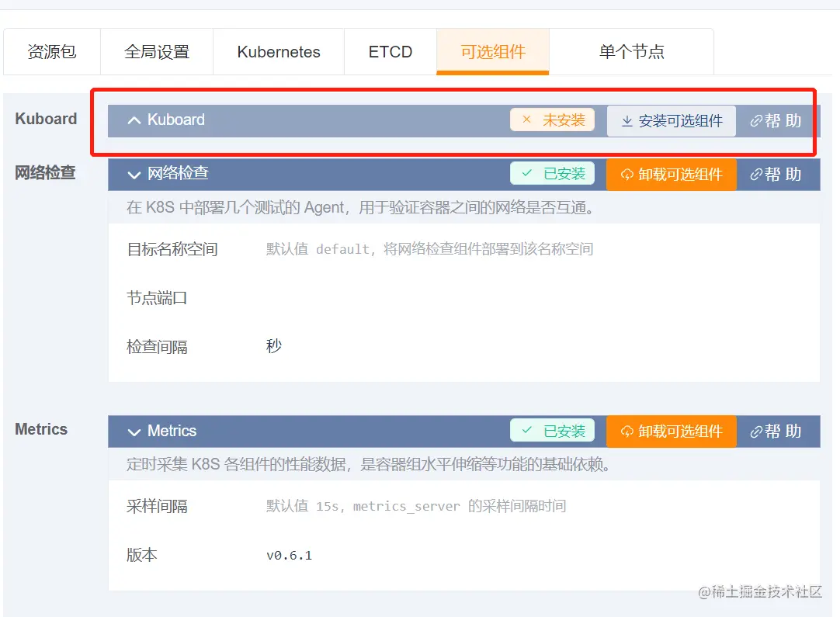
Task: Click the checkmark icon in 网络检查 已安装 badge
Action: [x=526, y=173]
